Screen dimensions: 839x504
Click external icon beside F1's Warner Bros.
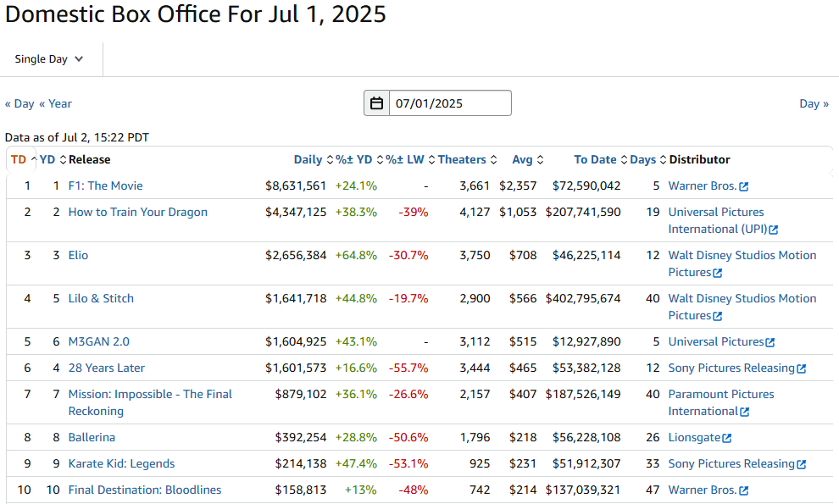(744, 186)
